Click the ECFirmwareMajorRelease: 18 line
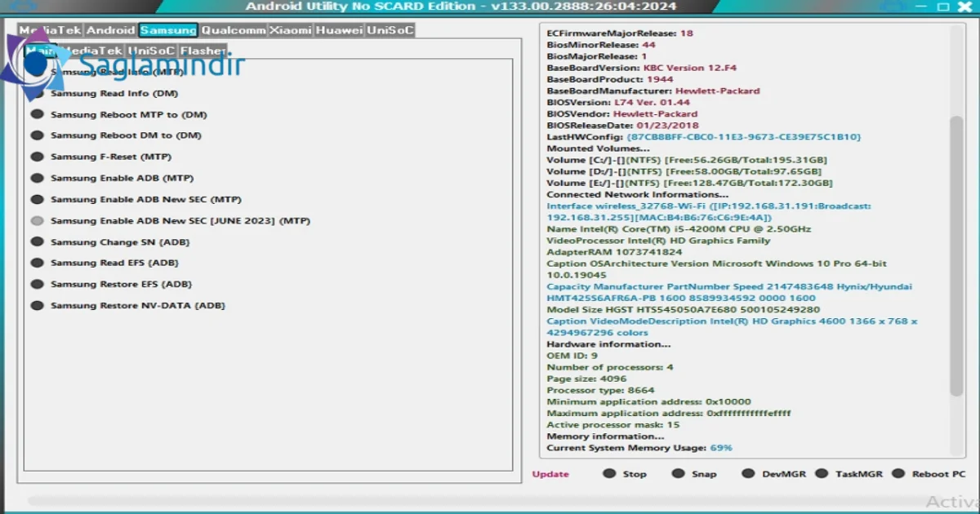This screenshot has height=514, width=980. [x=620, y=33]
